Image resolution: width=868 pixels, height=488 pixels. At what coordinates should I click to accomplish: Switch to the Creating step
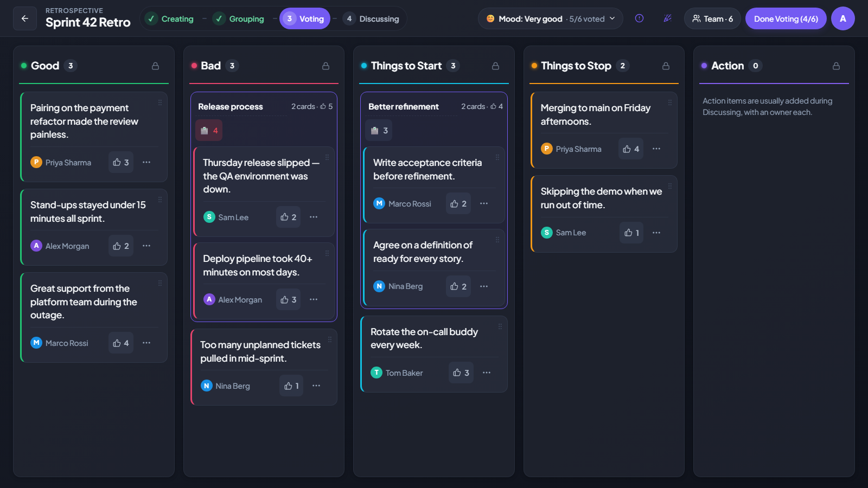tap(169, 18)
